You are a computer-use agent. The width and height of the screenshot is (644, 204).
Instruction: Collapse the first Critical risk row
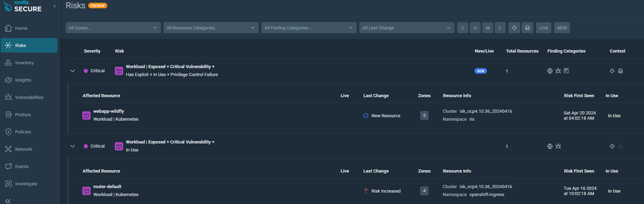click(x=73, y=71)
